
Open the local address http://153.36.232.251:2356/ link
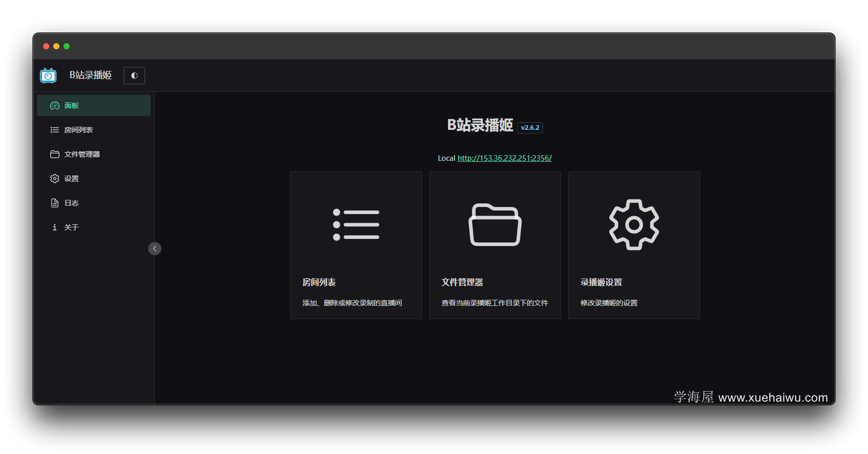[505, 158]
